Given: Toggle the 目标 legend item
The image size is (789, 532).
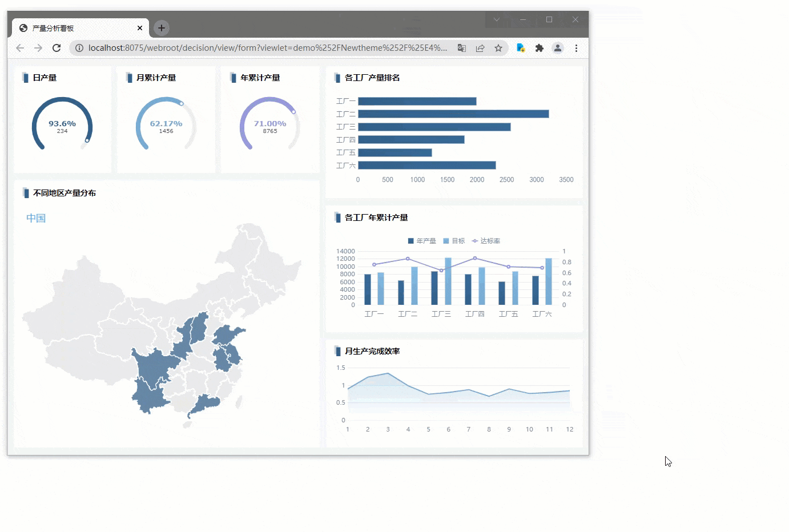Looking at the screenshot, I should pos(454,241).
